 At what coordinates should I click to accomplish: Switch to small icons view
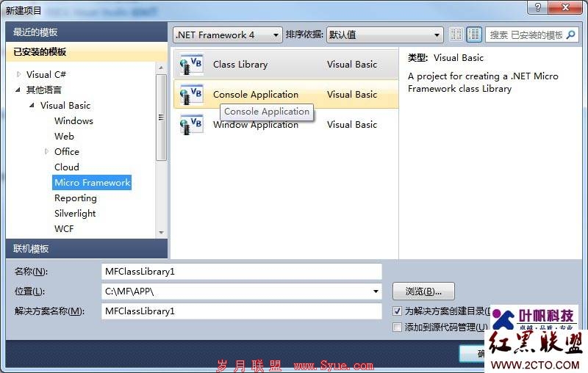coord(456,35)
